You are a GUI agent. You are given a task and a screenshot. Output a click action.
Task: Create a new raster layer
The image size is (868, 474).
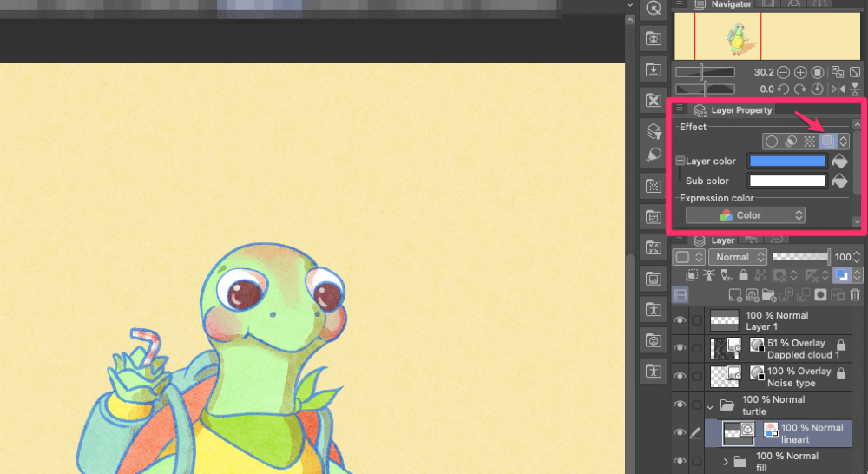(x=734, y=295)
